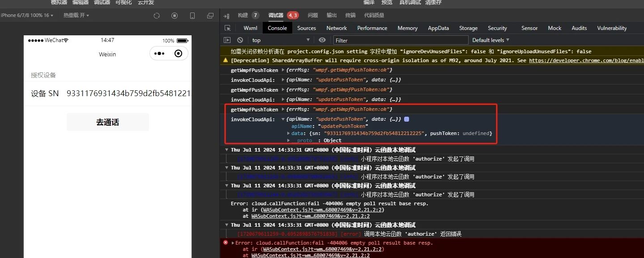Switch to the 调试器 tab
This screenshot has height=258, width=644.
pos(276,15)
